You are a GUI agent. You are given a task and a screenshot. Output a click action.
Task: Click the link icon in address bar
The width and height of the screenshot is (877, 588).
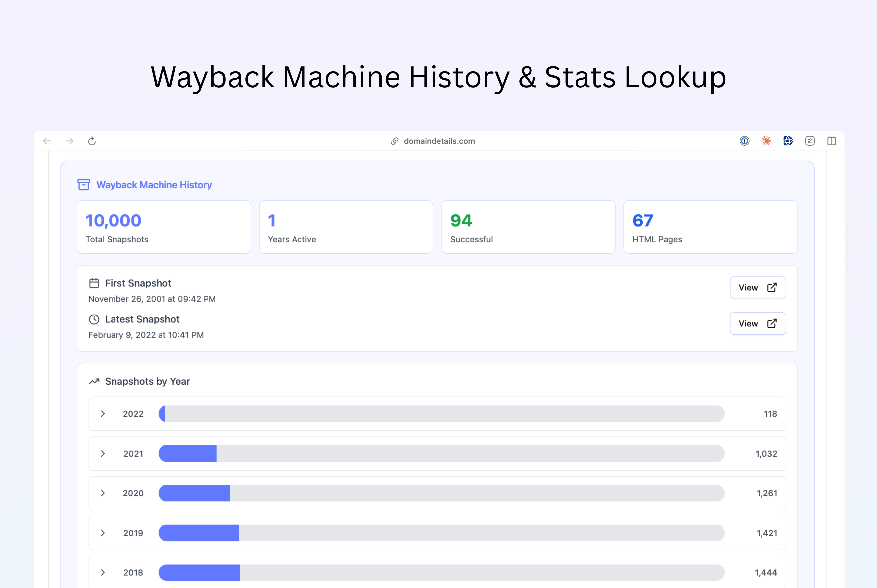[394, 141]
